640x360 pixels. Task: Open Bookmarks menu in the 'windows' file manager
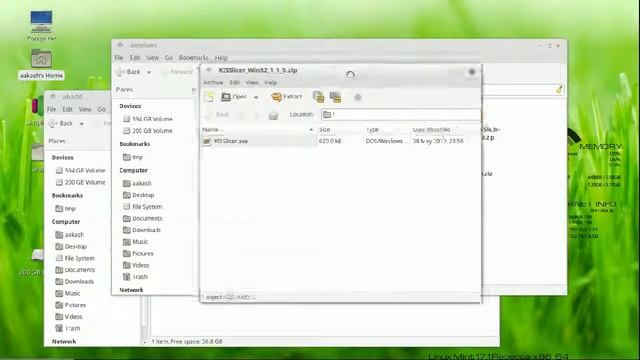pos(193,58)
